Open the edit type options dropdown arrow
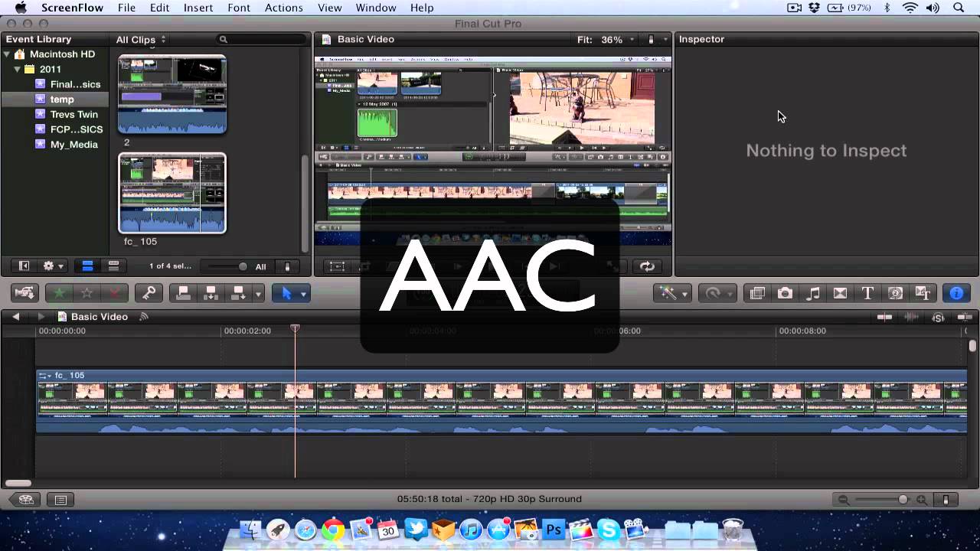Viewport: 980px width, 551px height. [x=258, y=293]
